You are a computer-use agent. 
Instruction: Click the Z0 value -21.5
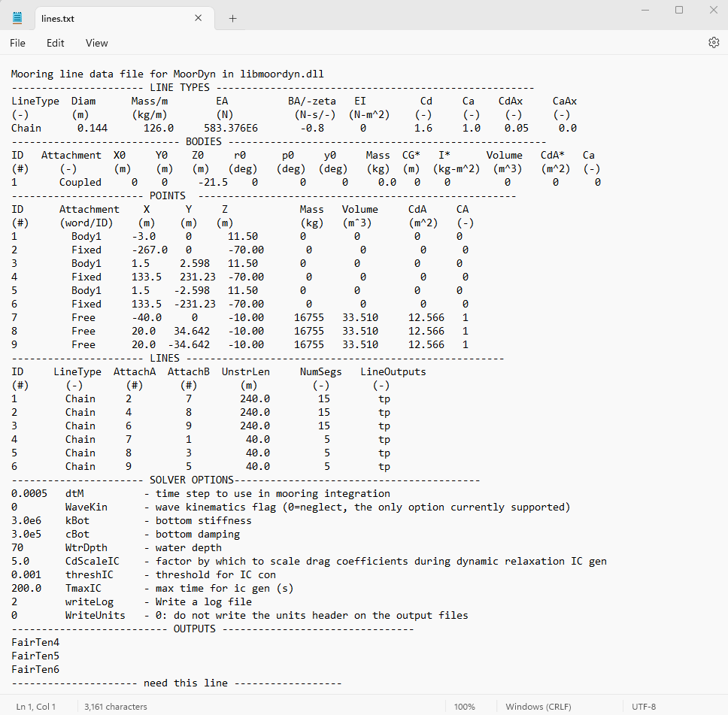pyautogui.click(x=213, y=183)
